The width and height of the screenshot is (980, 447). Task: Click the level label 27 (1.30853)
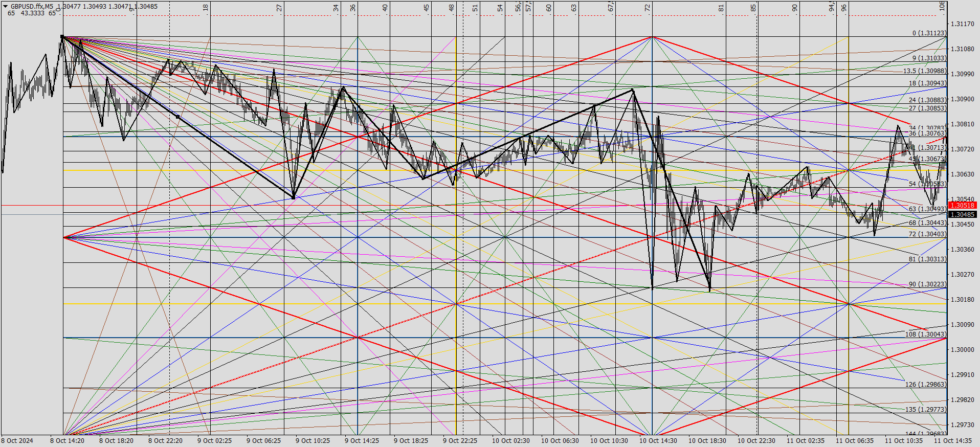(x=927, y=108)
